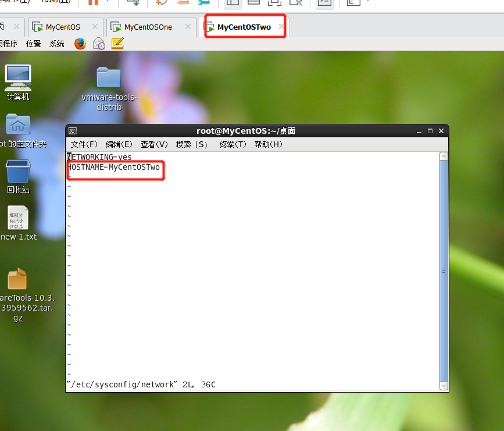Open the Snapshot Manager from the toolbar
The height and width of the screenshot is (431, 504).
pyautogui.click(x=205, y=4)
